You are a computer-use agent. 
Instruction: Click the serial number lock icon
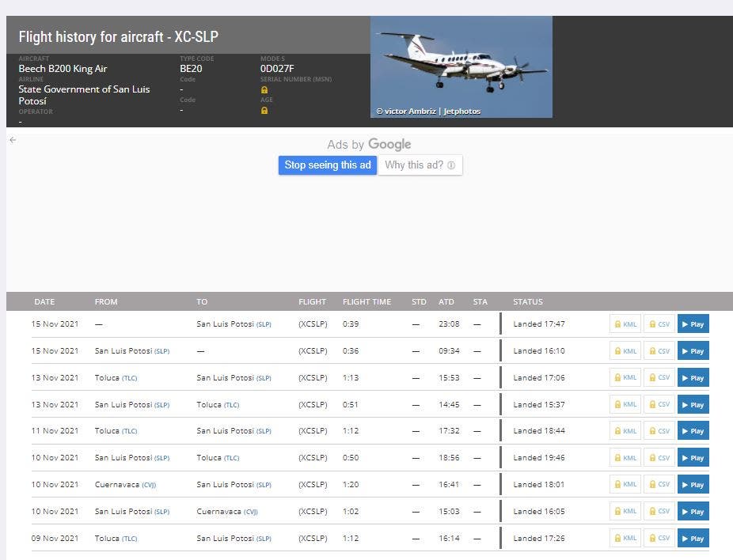(264, 90)
